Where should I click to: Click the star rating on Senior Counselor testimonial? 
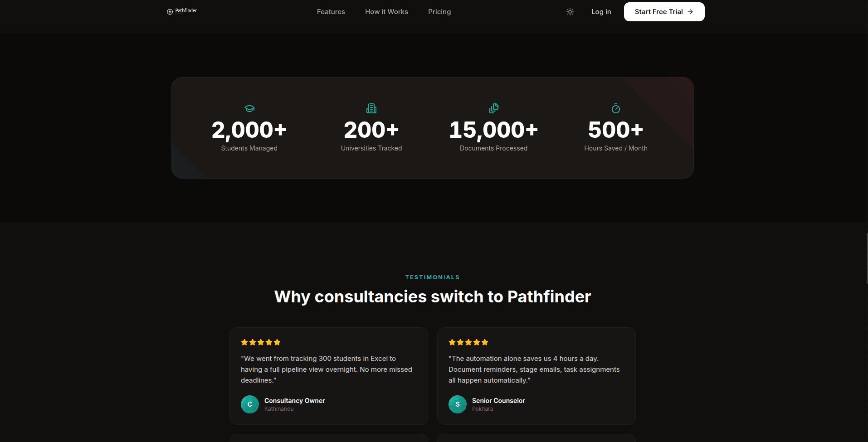(468, 342)
